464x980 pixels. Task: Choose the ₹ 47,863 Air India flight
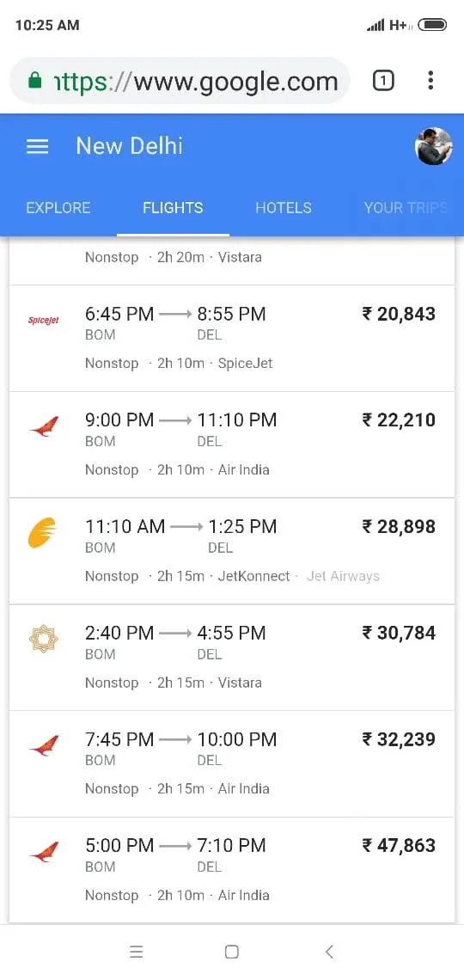coord(232,869)
